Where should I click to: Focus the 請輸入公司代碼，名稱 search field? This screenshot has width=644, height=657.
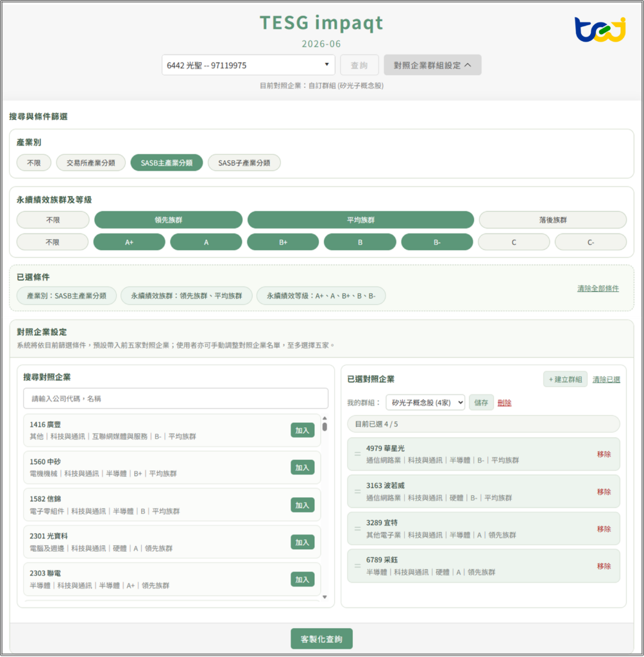click(x=176, y=398)
